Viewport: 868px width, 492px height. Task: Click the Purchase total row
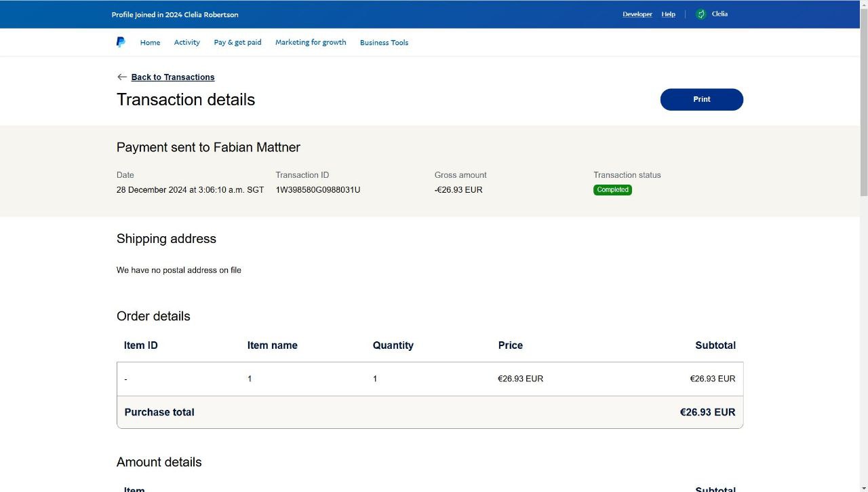pos(430,412)
